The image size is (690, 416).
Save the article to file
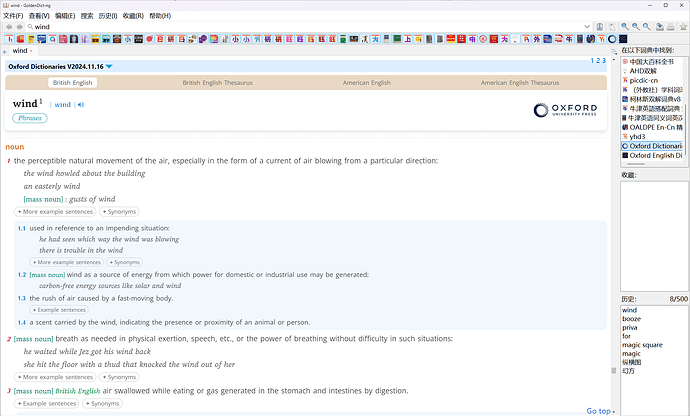[660, 27]
